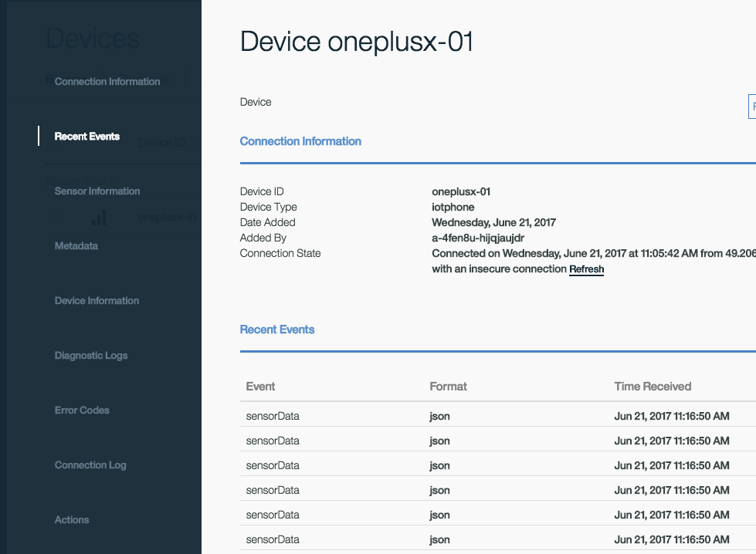Click the Refresh link in Connection State
The height and width of the screenshot is (554, 756).
(586, 269)
